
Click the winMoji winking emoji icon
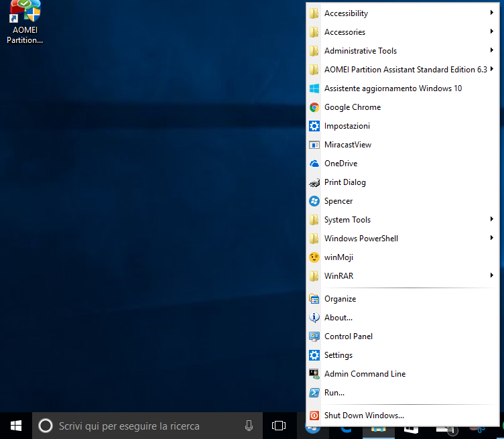314,257
